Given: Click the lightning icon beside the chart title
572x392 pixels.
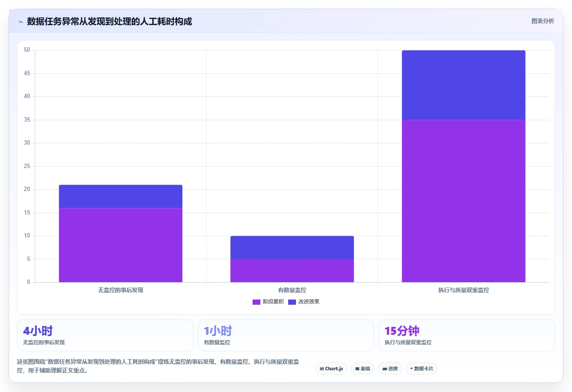Looking at the screenshot, I should [20, 22].
